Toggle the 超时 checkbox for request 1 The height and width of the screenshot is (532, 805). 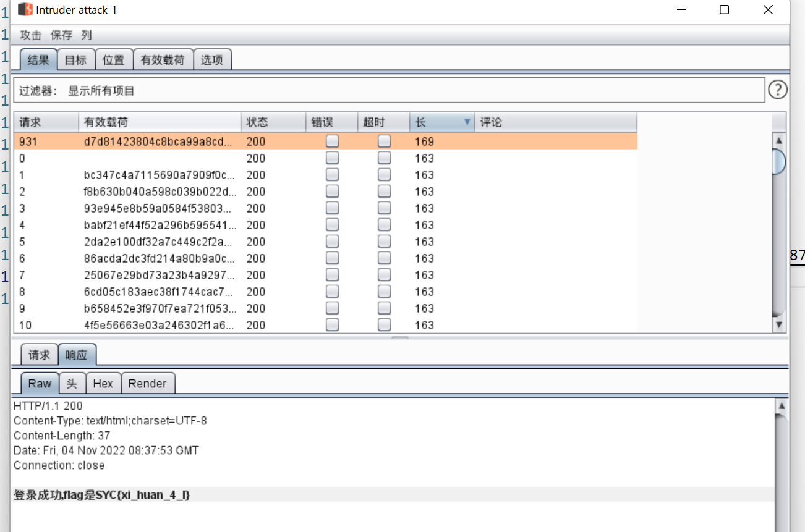point(385,174)
